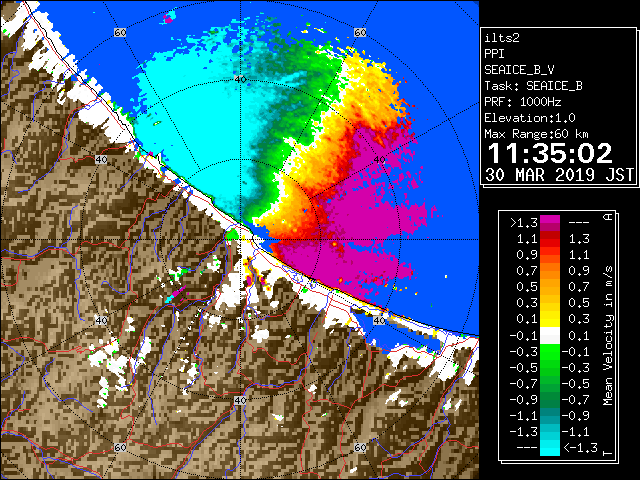This screenshot has height=480, width=640.
Task: Click the '40' range label on the north ring
Action: (240, 79)
